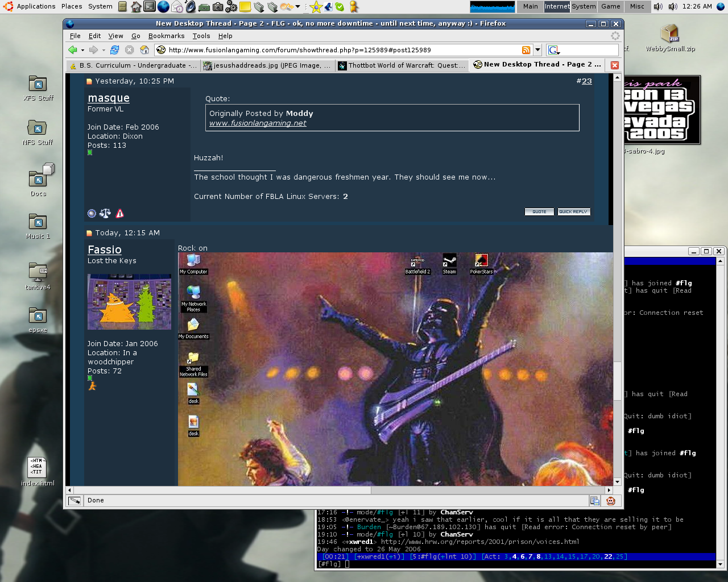Open the mail client envelope launcher
The height and width of the screenshot is (582, 728).
pos(177,7)
